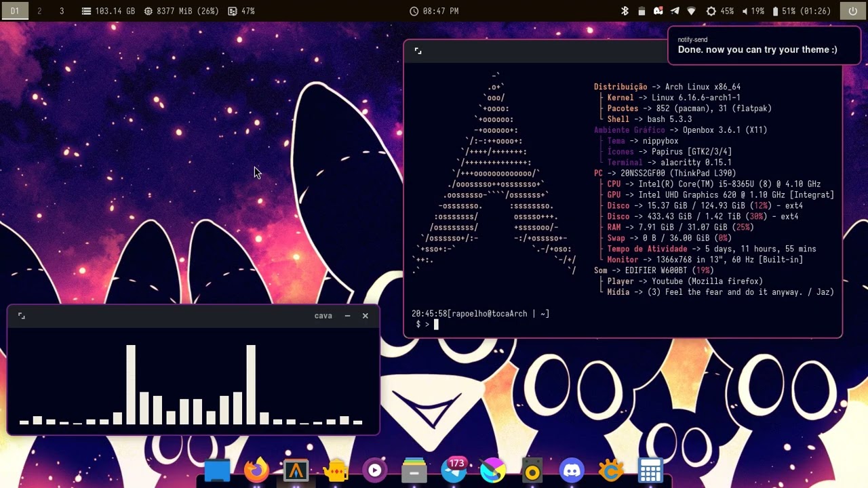Click the clipboard tray icon
This screenshot has height=488, width=868.
(642, 11)
